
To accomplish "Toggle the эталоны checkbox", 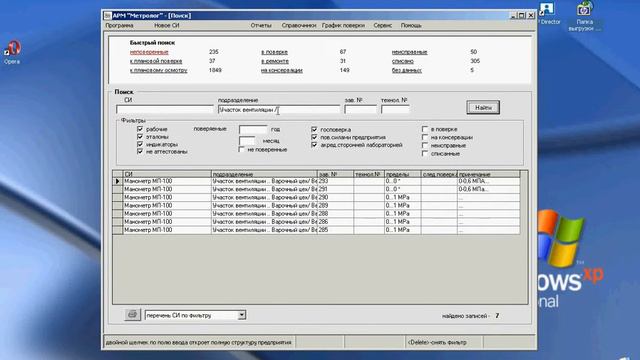I will (x=140, y=137).
